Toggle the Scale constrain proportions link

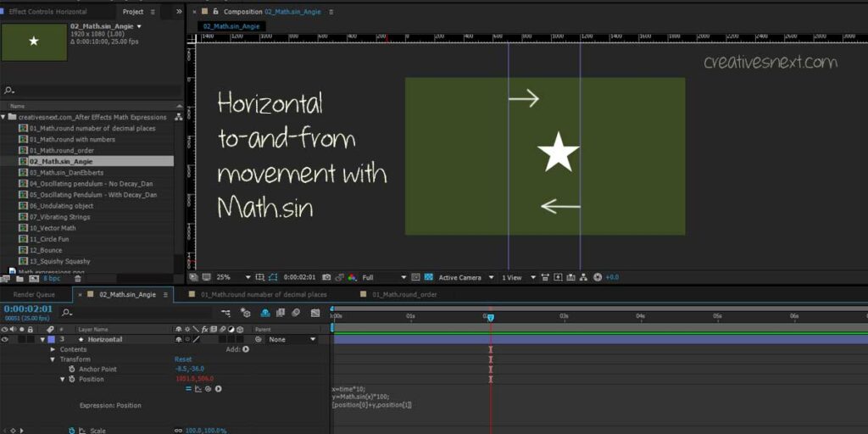coord(180,431)
